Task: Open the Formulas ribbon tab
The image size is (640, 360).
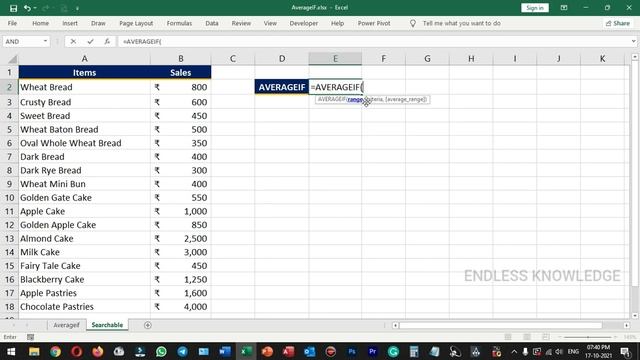Action: tap(179, 23)
